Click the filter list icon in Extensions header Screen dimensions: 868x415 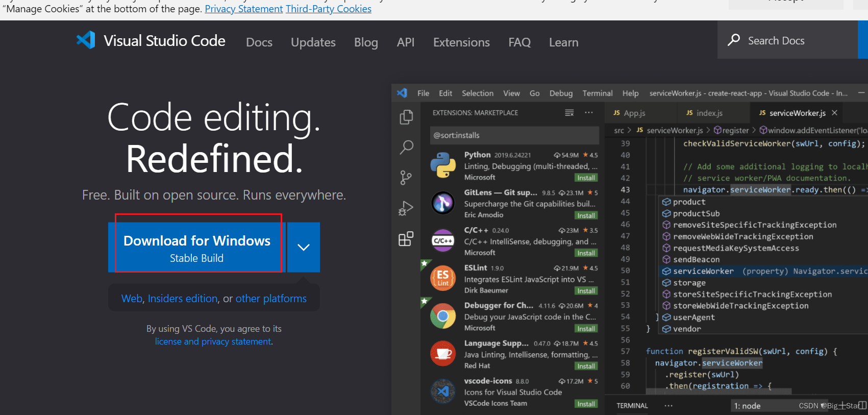569,113
